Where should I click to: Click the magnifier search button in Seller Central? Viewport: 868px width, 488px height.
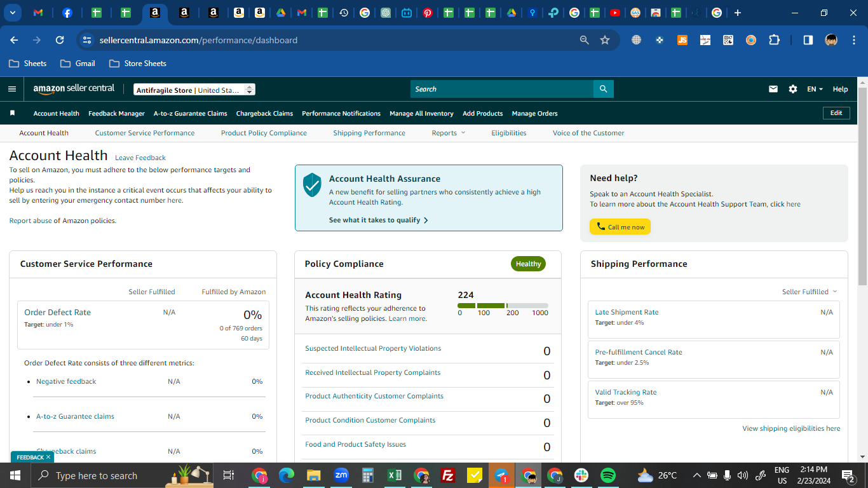[603, 89]
